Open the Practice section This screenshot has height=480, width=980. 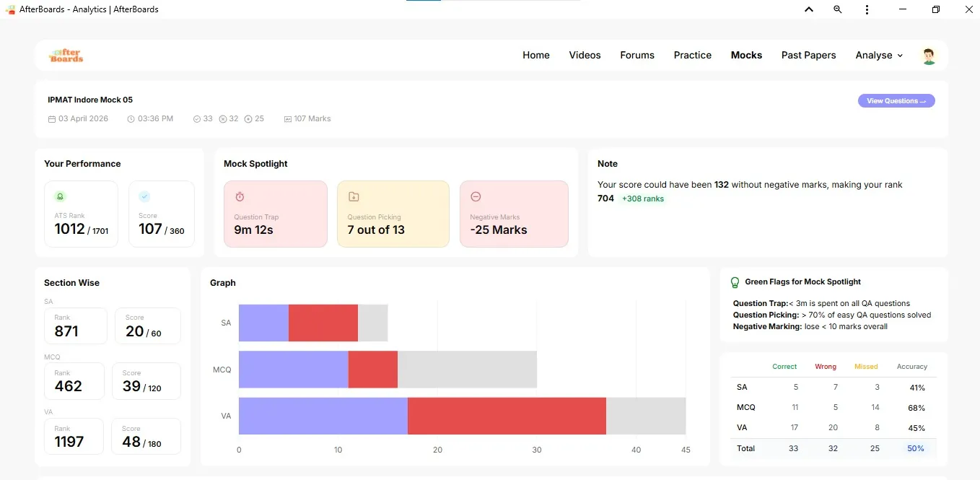click(693, 56)
